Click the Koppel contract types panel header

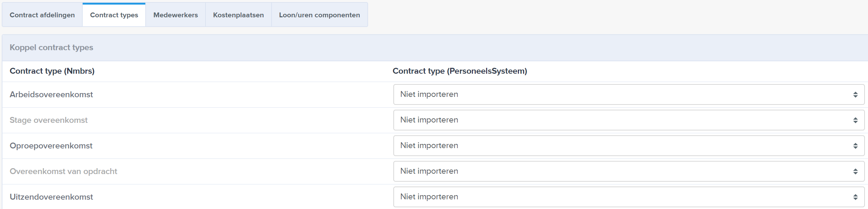click(x=435, y=48)
